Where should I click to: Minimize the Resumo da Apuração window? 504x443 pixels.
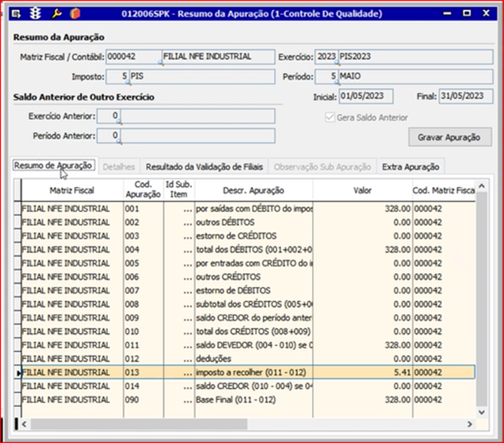pyautogui.click(x=447, y=13)
